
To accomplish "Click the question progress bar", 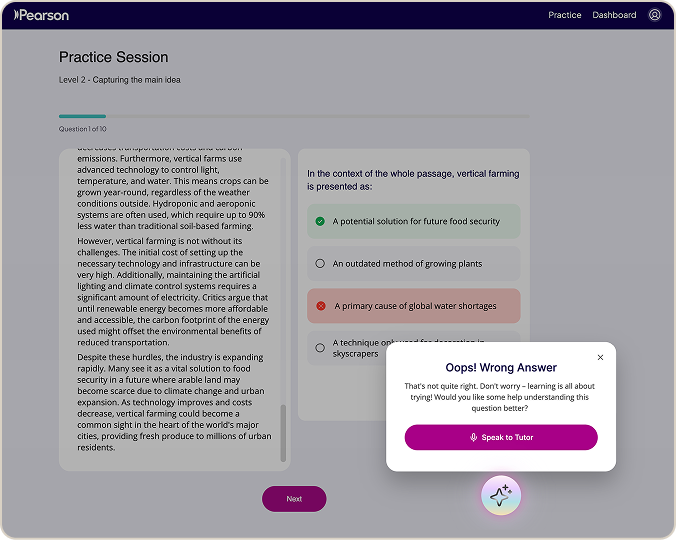I will pyautogui.click(x=294, y=116).
